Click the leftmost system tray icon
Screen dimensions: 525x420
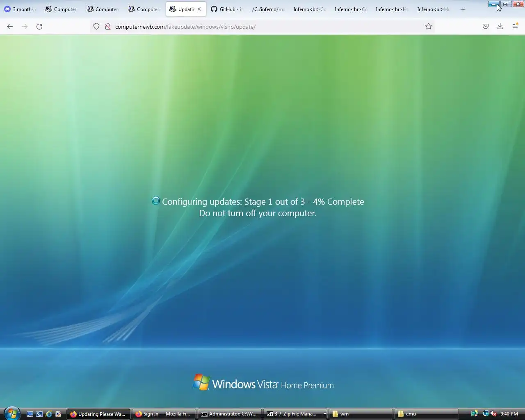(x=475, y=413)
